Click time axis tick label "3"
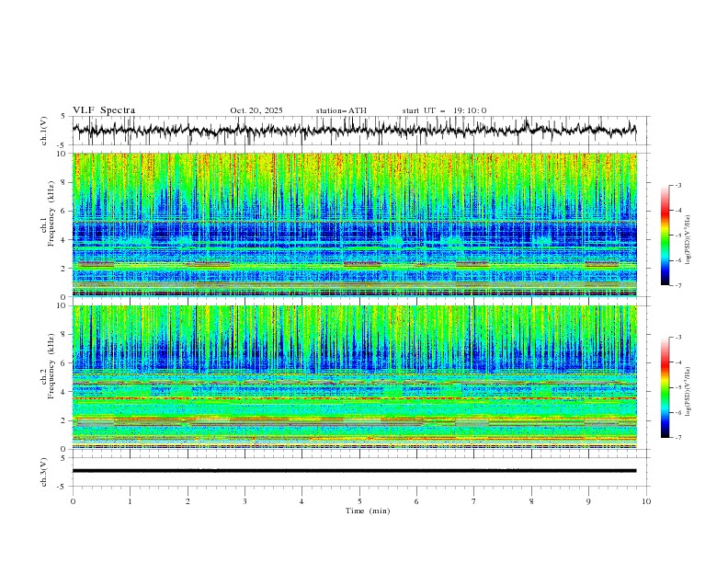Image resolution: width=728 pixels, height=563 pixels. click(x=245, y=501)
